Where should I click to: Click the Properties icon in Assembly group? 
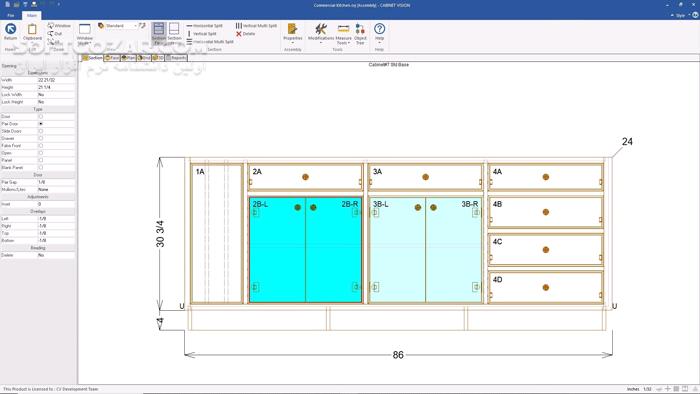(292, 29)
